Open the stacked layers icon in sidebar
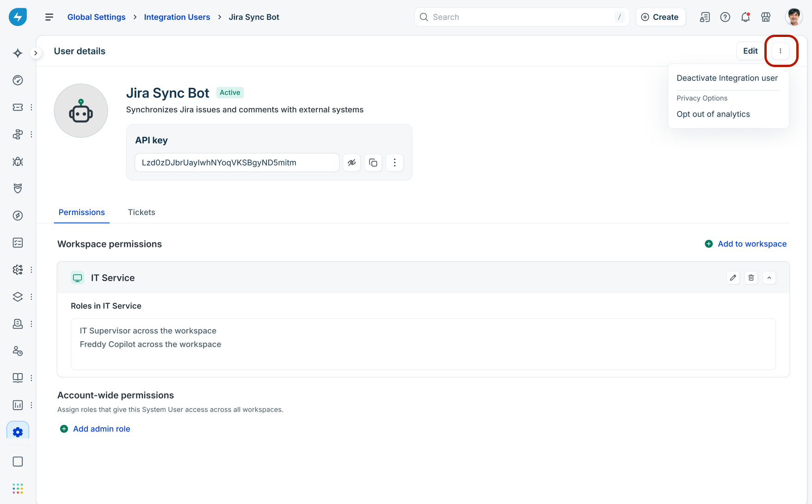 (x=18, y=297)
